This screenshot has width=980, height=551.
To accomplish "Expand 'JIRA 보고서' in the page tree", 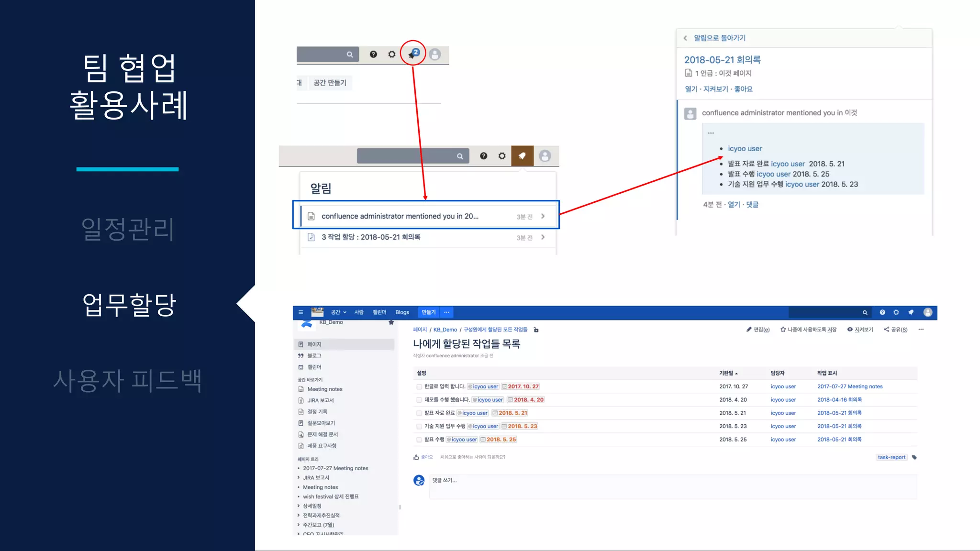I will (x=299, y=478).
